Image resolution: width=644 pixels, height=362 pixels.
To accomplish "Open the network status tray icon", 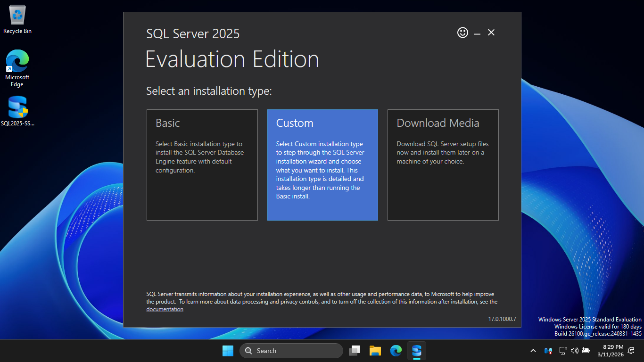I will pos(563,351).
